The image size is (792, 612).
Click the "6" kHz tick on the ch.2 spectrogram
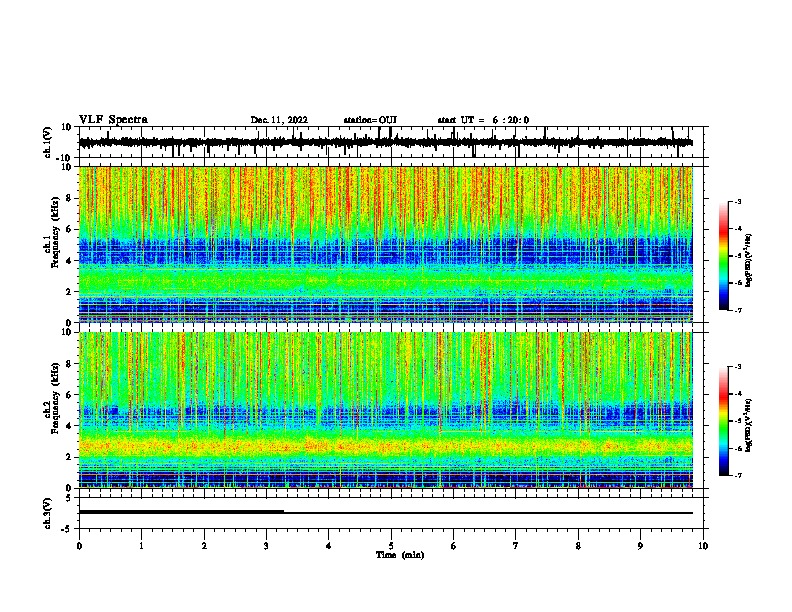click(x=69, y=394)
